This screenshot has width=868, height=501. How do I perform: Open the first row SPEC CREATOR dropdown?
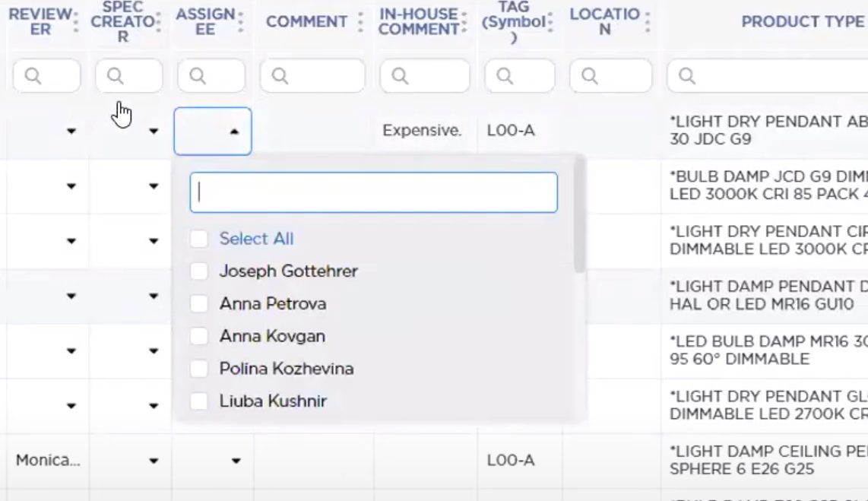[x=154, y=132]
